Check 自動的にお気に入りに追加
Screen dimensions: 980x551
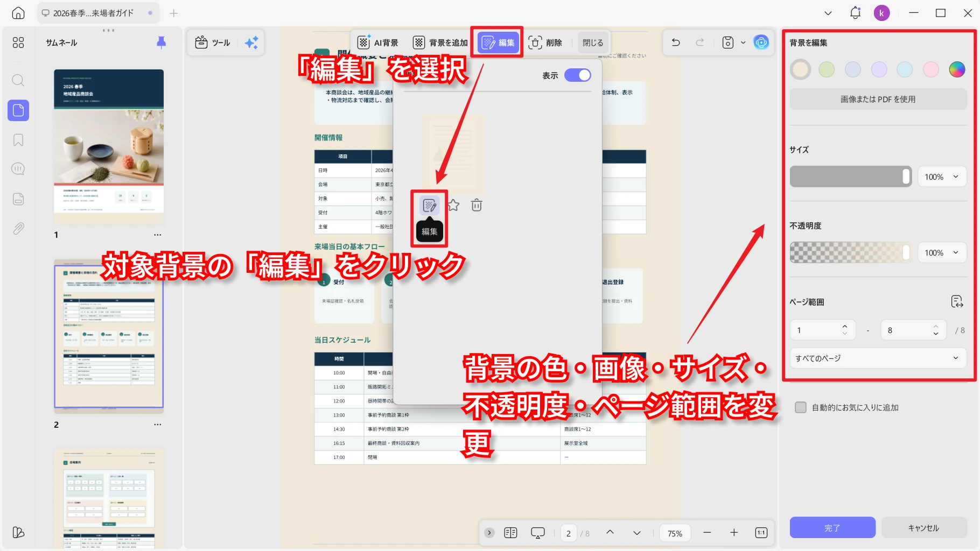(801, 407)
